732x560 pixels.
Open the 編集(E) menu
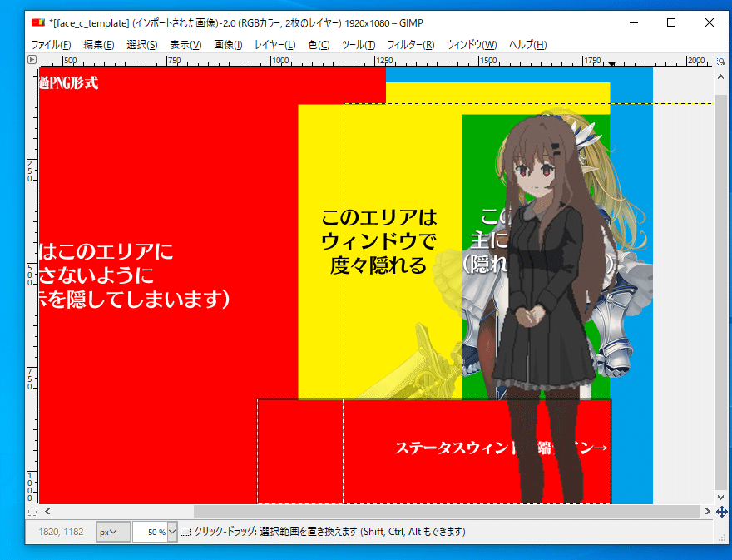tap(98, 45)
